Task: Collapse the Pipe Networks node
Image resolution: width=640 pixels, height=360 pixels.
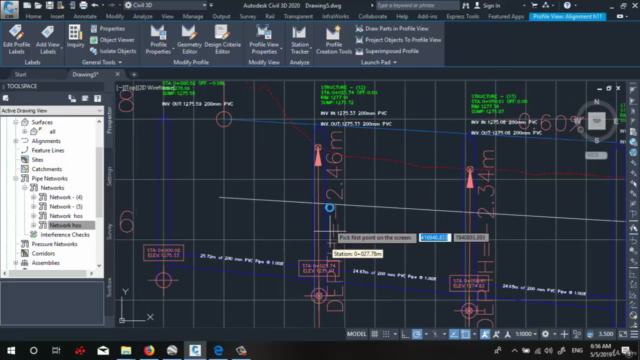Action: (x=16, y=178)
